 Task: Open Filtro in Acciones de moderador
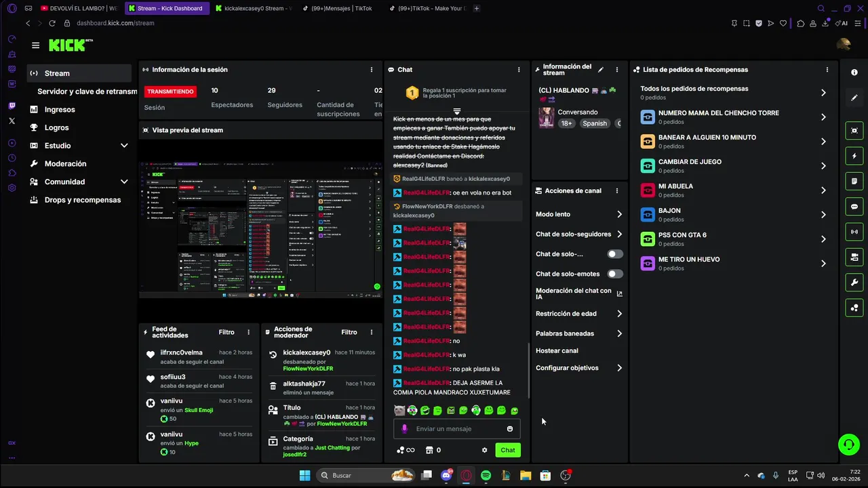point(349,332)
